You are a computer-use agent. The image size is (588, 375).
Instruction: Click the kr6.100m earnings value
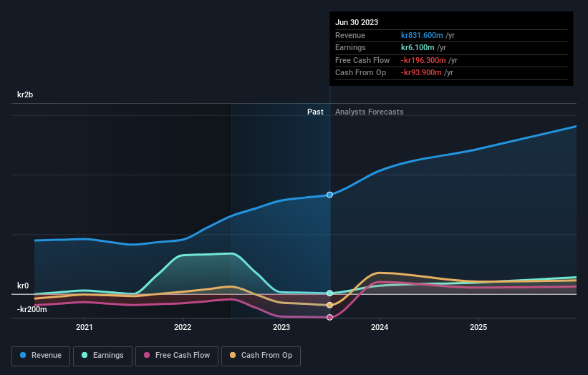[418, 47]
